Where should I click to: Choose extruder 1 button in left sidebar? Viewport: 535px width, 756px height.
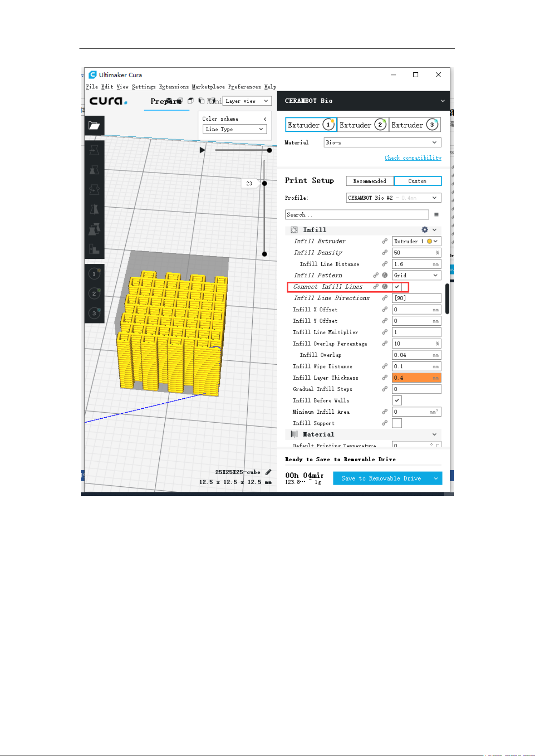click(94, 274)
